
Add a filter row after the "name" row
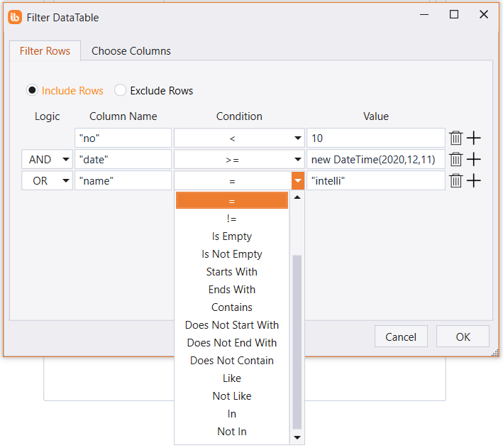pos(473,181)
